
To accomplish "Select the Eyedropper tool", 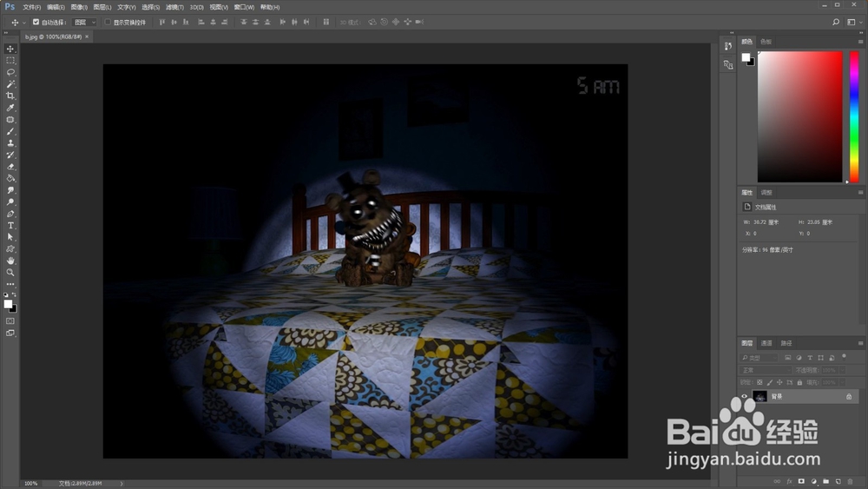I will 10,108.
